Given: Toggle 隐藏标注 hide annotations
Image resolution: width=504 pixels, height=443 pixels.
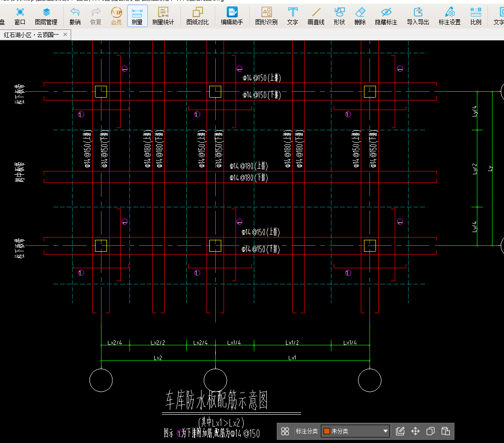Looking at the screenshot, I should pos(386,17).
